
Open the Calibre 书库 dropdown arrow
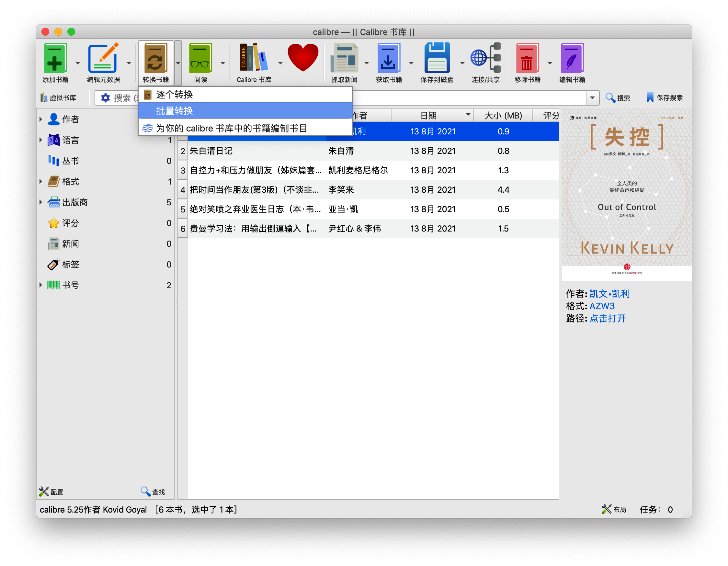[280, 63]
